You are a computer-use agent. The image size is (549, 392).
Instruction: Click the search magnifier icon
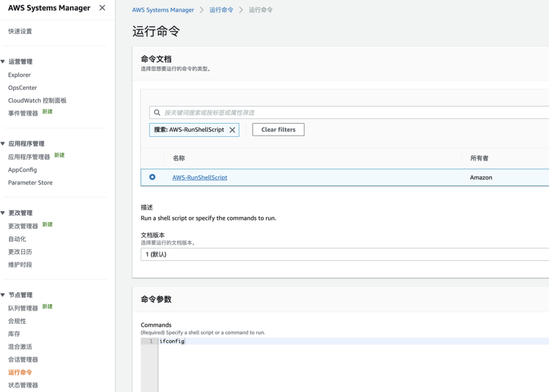click(157, 112)
